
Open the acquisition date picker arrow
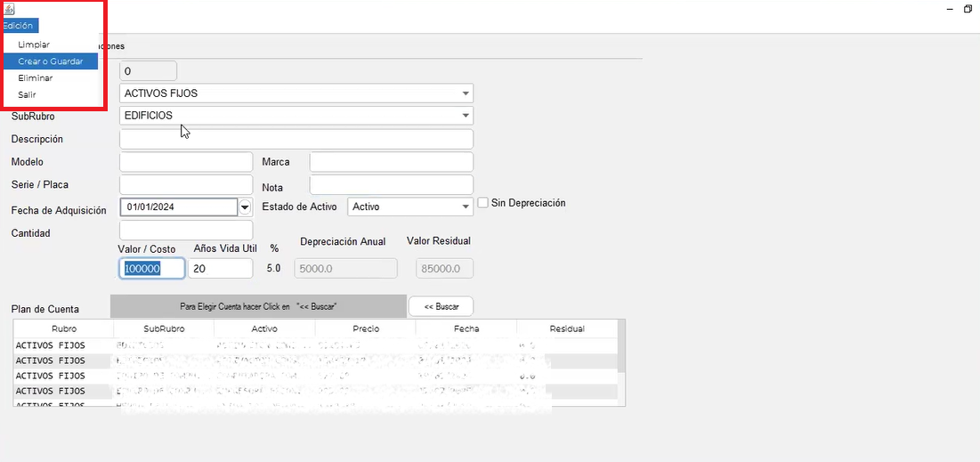(x=245, y=207)
